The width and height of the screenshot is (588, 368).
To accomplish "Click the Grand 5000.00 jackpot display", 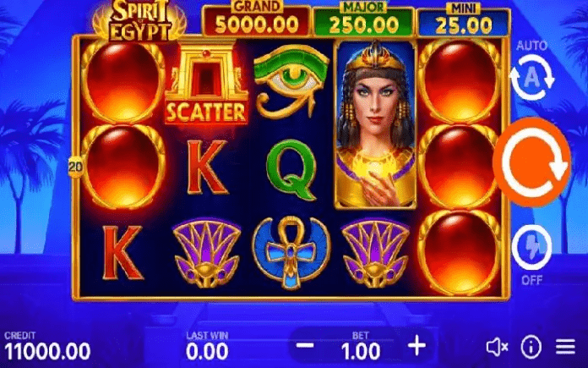I will click(257, 19).
